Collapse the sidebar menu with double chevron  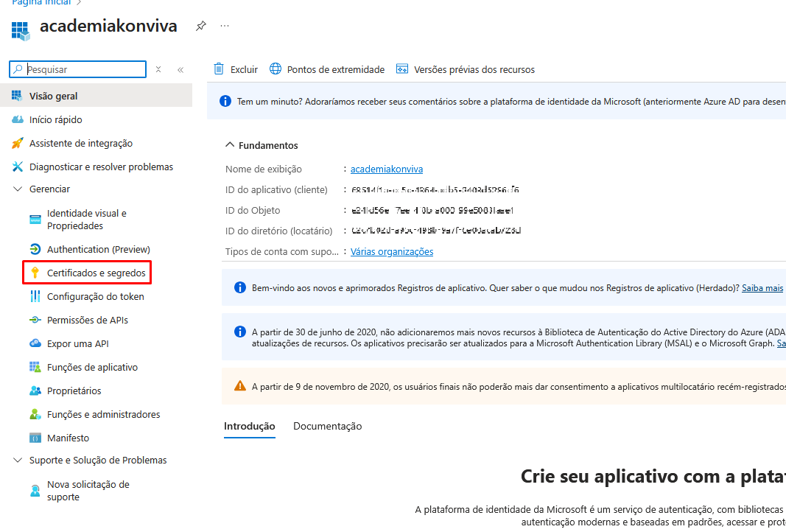[180, 70]
